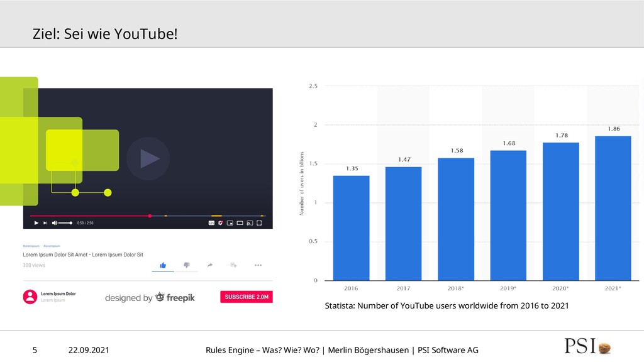The width and height of the screenshot is (644, 362).
Task: Click the large play button in video center
Action: pos(148,158)
